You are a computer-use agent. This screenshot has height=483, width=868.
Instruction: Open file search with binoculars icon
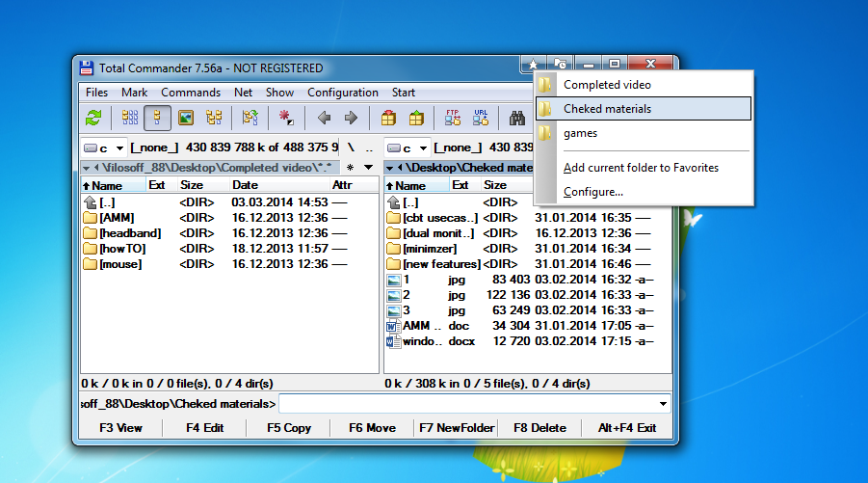tap(517, 118)
